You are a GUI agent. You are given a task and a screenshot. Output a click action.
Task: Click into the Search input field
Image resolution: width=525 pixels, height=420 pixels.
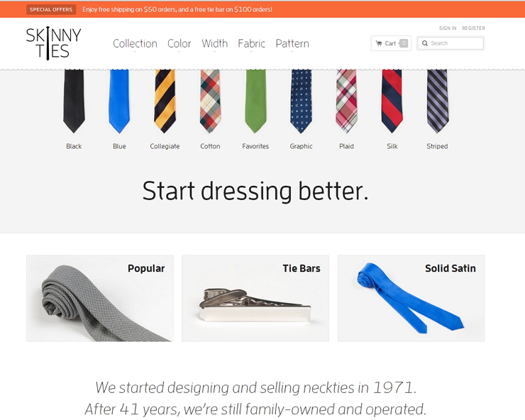tap(451, 43)
